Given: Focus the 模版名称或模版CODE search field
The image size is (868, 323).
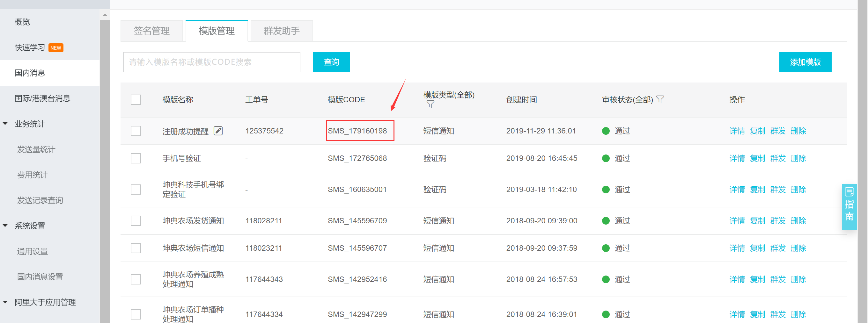Looking at the screenshot, I should tap(212, 62).
